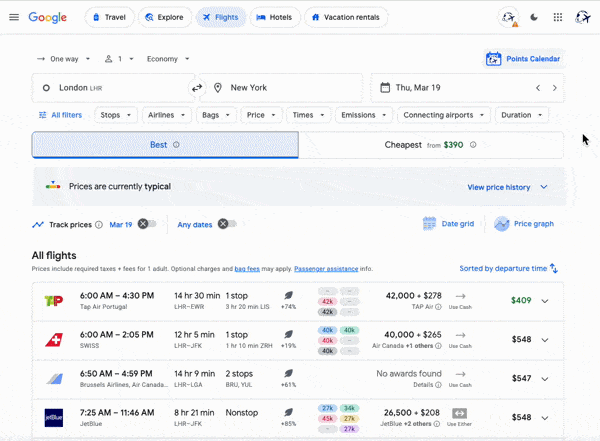
Task: Click Use Cash arrow for TAP Air
Action: pyautogui.click(x=460, y=296)
